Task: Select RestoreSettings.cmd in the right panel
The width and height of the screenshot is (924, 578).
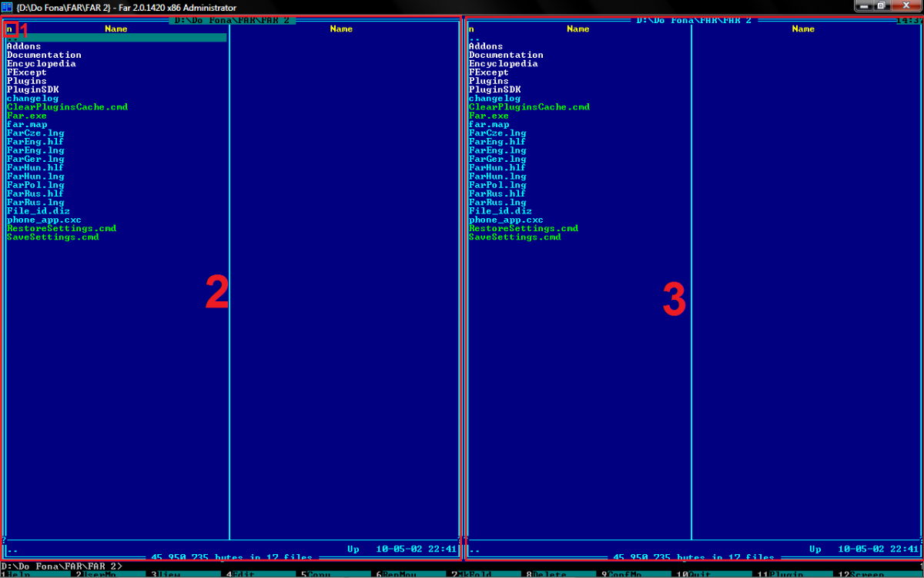Action: click(524, 228)
